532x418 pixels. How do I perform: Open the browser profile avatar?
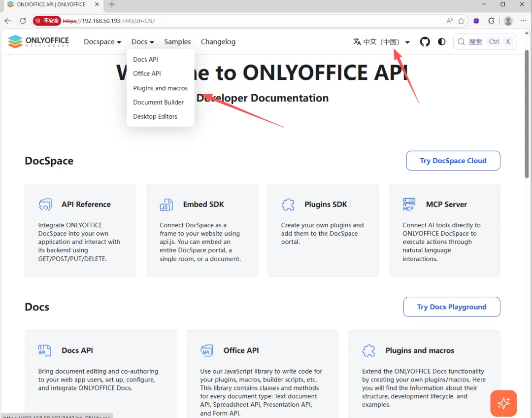coord(508,21)
